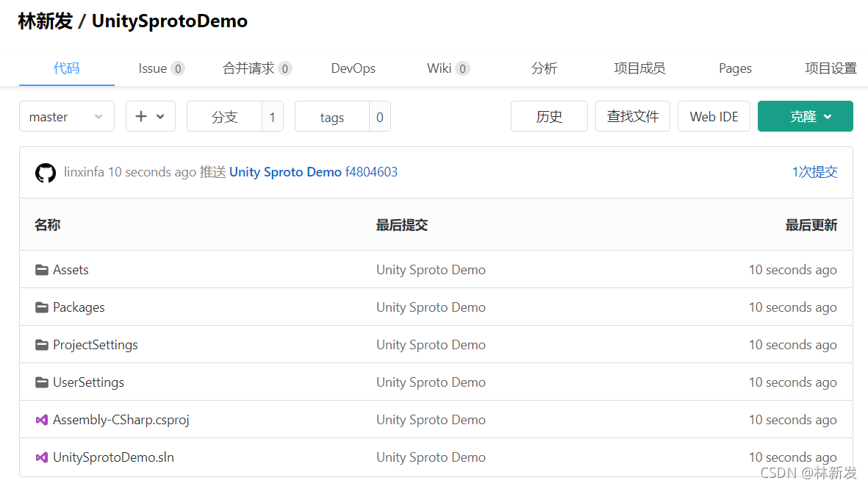This screenshot has height=486, width=868.
Task: Click the GitHub avatar icon beside linxinfa
Action: click(46, 173)
